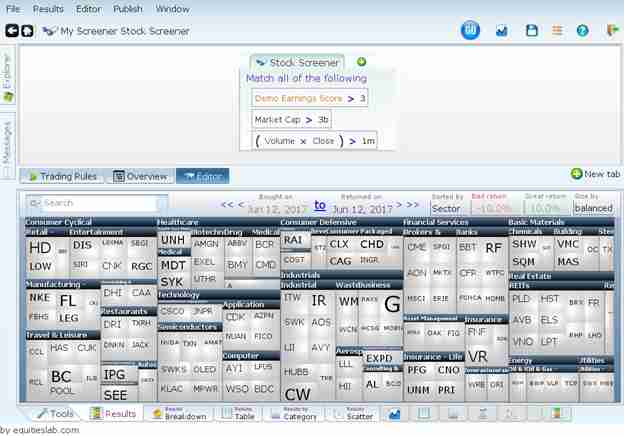Viewport: 624px width, 436px height.
Task: Go back with the left arrow icon
Action: pos(12,31)
